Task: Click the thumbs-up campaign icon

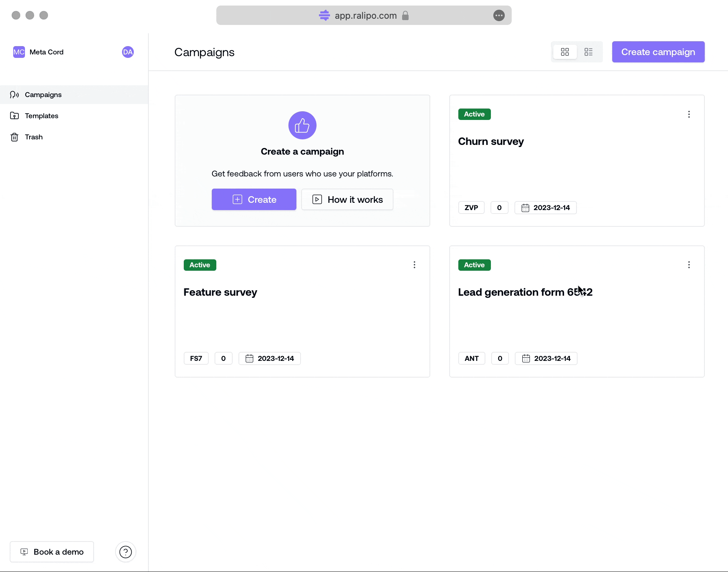Action: [x=302, y=125]
